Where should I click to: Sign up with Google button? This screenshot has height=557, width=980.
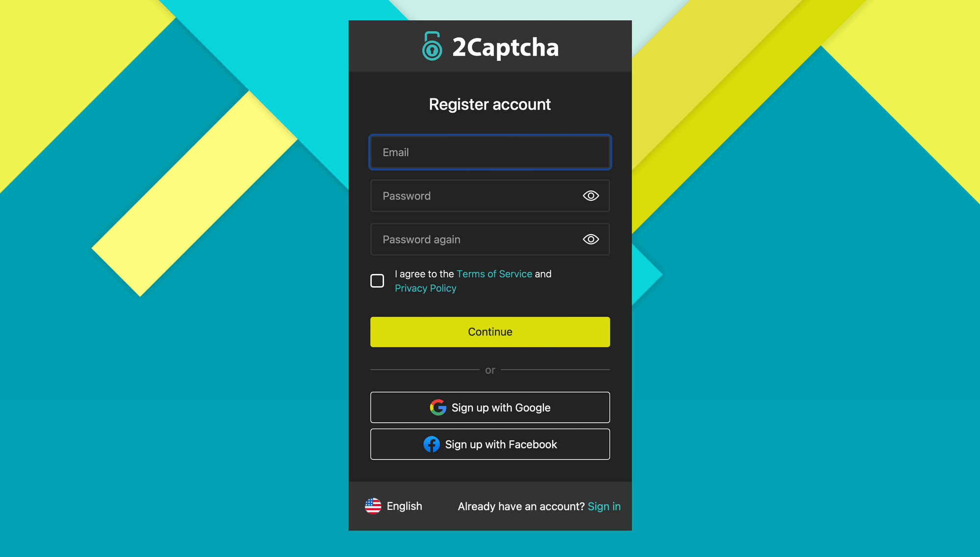coord(490,407)
